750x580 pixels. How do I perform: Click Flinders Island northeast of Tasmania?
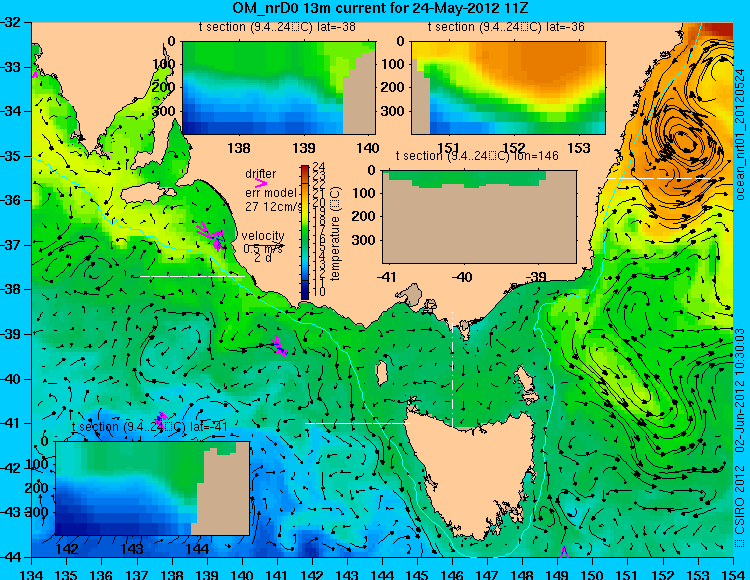click(527, 381)
